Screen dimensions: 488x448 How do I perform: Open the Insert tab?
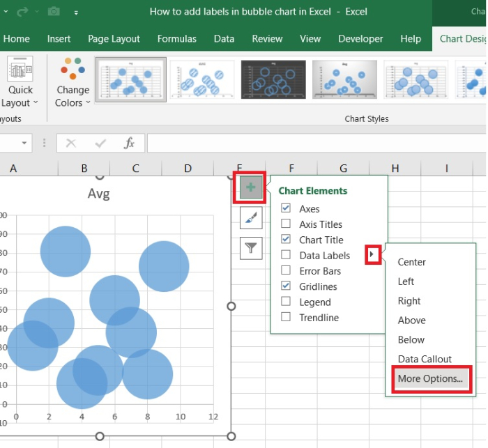tap(59, 38)
